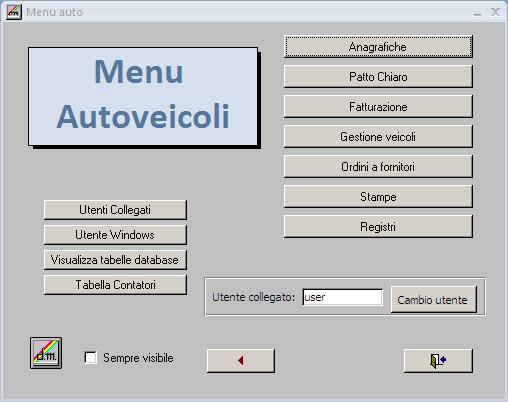This screenshot has height=402, width=508.
Task: Select Gestione veicoli
Action: 378,137
